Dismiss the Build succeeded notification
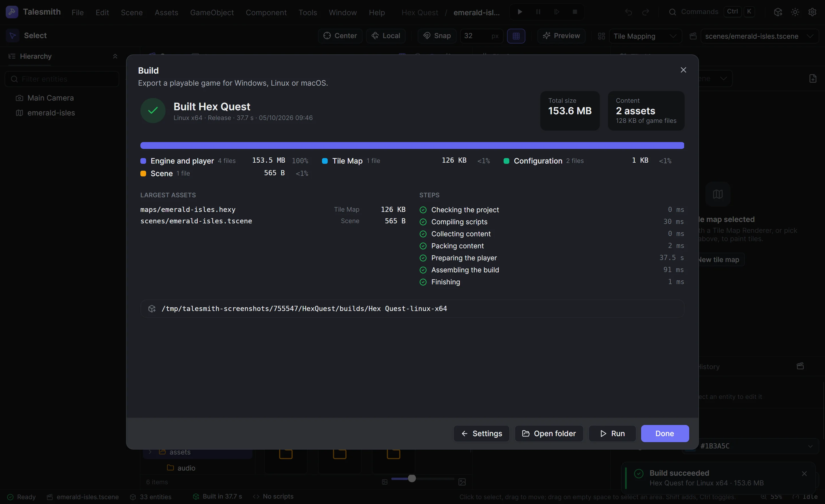The width and height of the screenshot is (825, 504). click(x=804, y=474)
